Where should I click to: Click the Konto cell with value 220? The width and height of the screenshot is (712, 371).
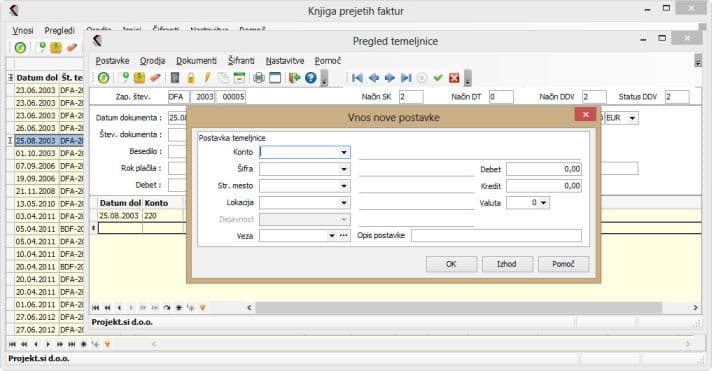pos(163,216)
